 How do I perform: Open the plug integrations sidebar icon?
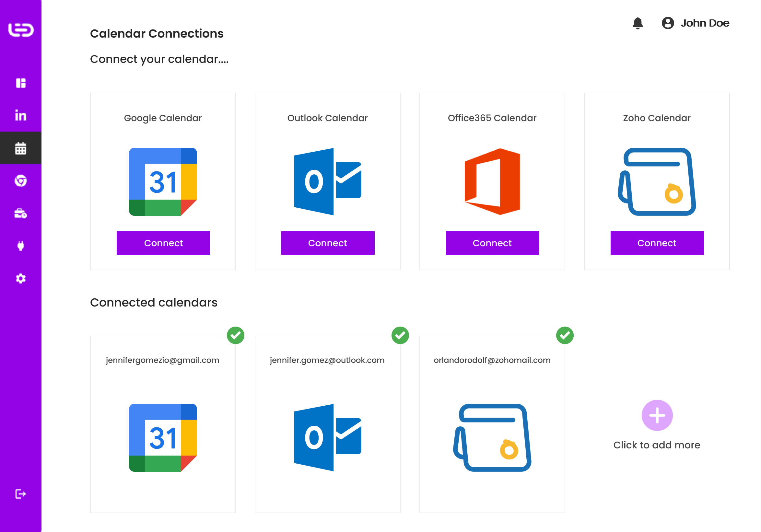[x=20, y=246]
